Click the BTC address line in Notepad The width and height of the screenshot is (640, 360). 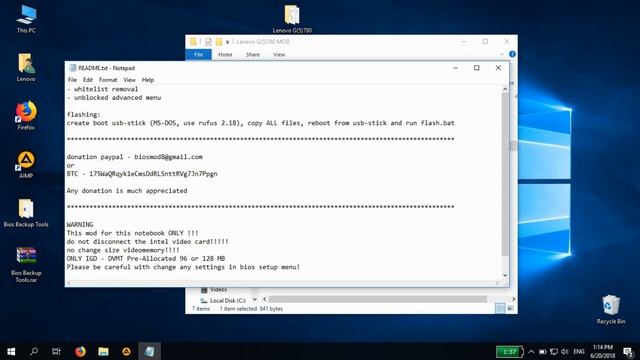pos(142,174)
